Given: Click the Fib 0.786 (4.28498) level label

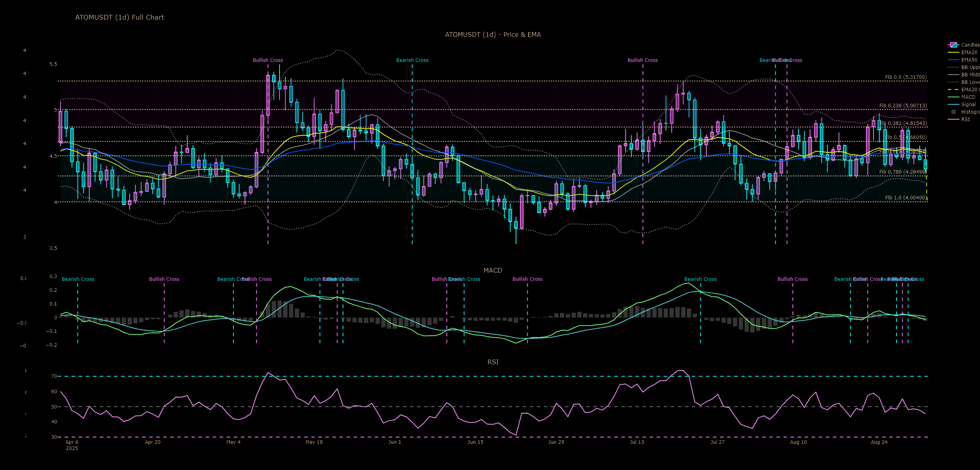Looking at the screenshot, I should pos(903,172).
